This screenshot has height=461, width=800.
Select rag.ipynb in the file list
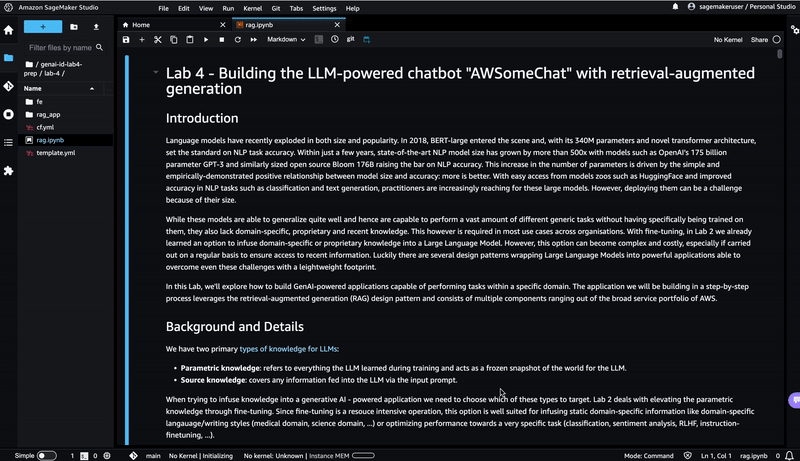[65, 140]
